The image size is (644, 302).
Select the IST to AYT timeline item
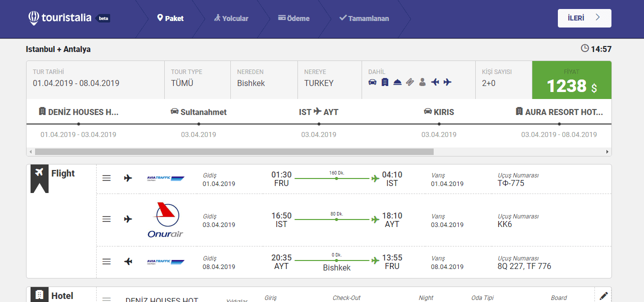coord(318,112)
